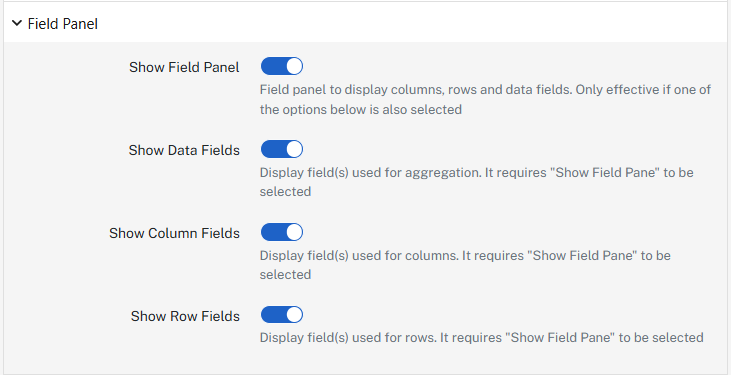Viewport: 731px width, 375px height.
Task: Click the Show Field Panel label
Action: 184,67
